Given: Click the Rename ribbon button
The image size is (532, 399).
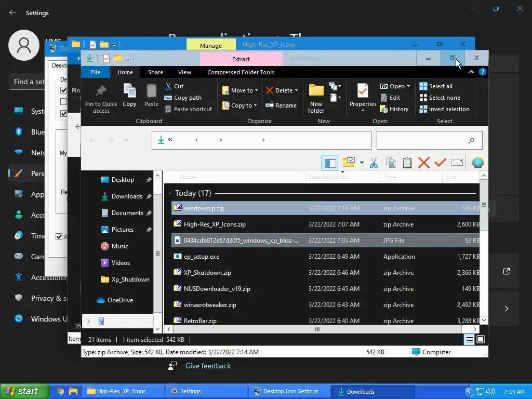Looking at the screenshot, I should pos(281,105).
